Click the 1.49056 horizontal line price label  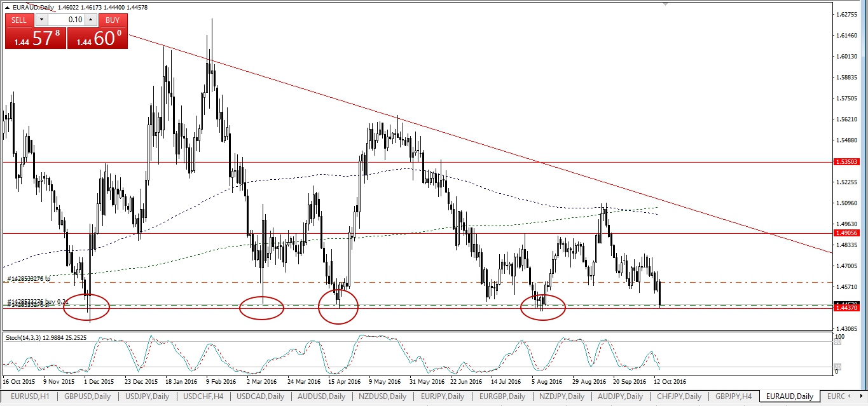848,233
